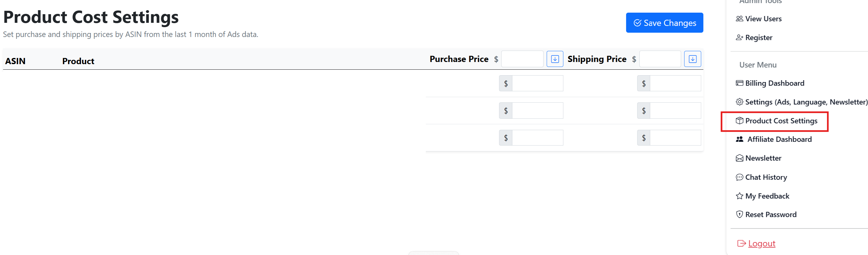The width and height of the screenshot is (868, 255).
Task: Open My Feedback from the user menu
Action: [x=767, y=196]
